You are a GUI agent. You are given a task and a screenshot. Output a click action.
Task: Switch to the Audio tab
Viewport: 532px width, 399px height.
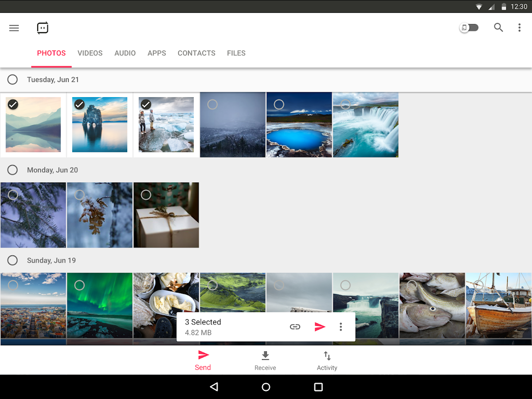point(125,53)
